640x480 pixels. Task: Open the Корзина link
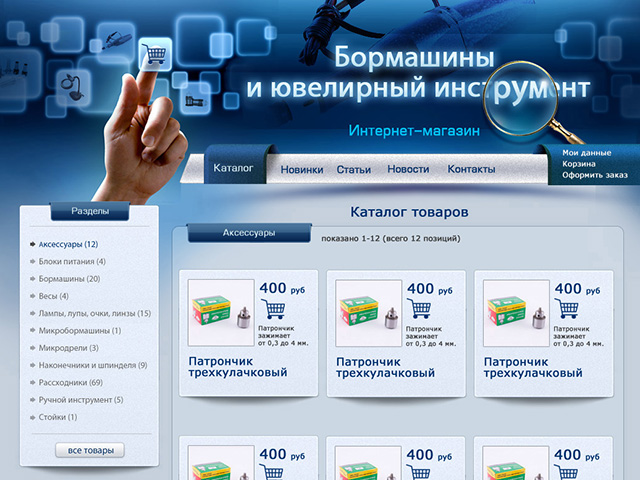[579, 164]
